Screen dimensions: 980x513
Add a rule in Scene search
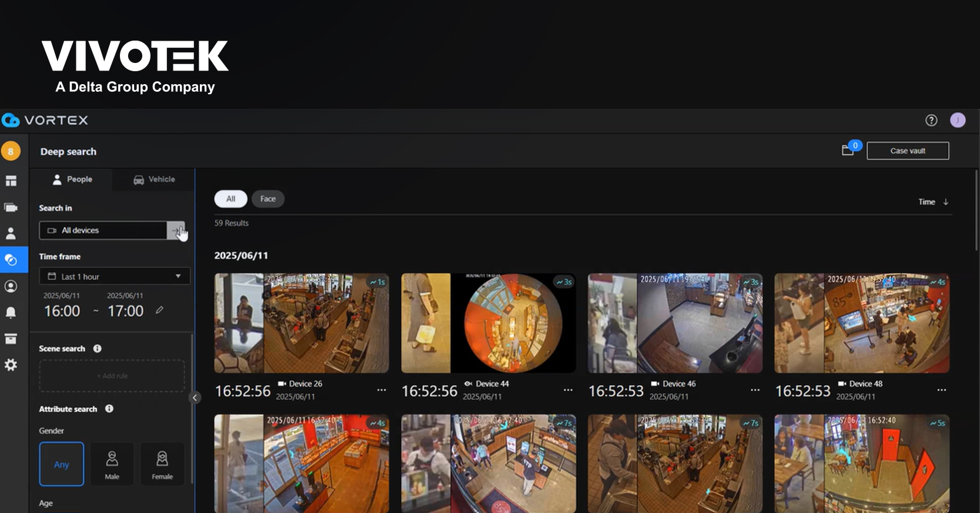(x=112, y=376)
